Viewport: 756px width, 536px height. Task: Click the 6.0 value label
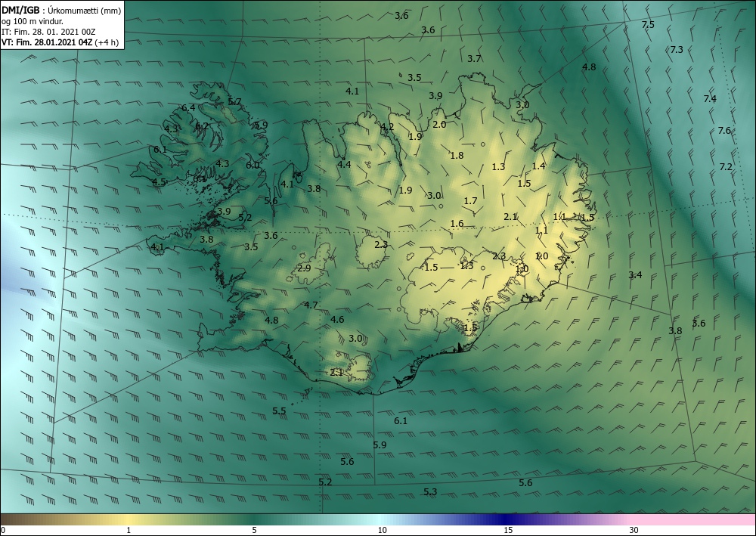(253, 165)
